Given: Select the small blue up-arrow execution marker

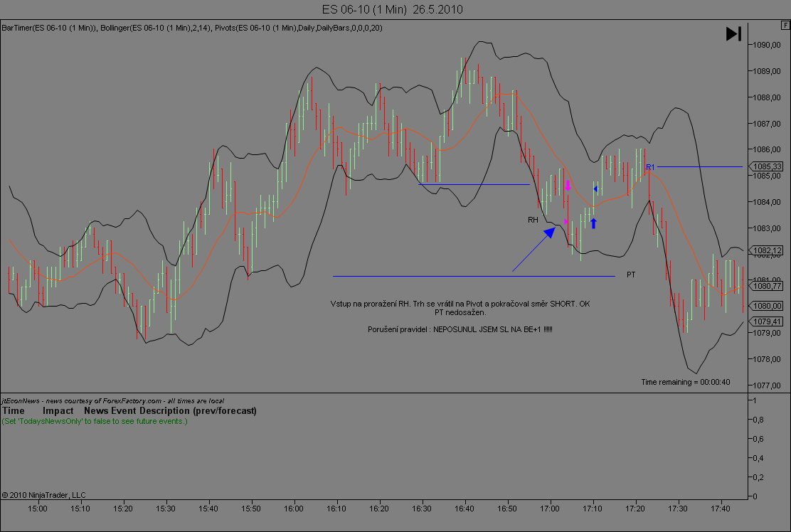Looking at the screenshot, I should [x=593, y=223].
